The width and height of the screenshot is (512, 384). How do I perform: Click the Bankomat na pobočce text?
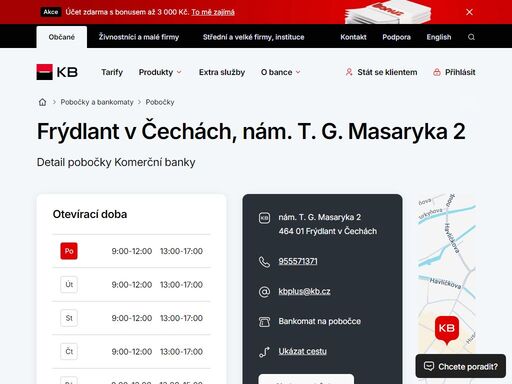[x=319, y=321]
